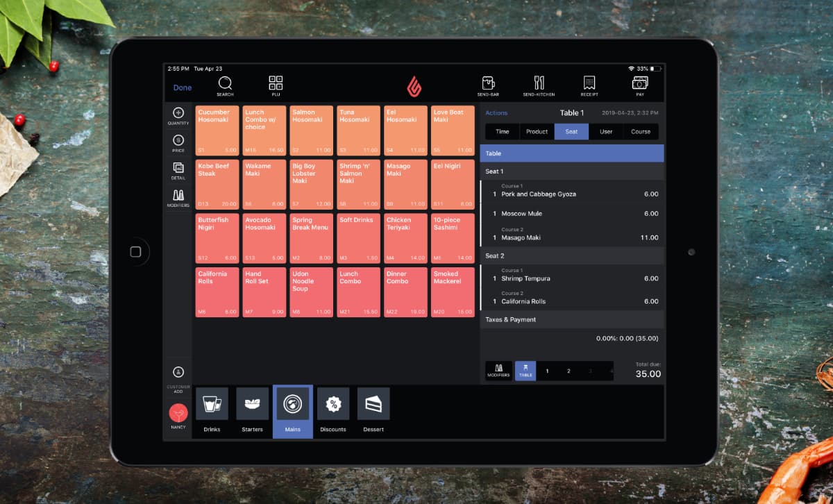Image resolution: width=833 pixels, height=504 pixels.
Task: Expand the Taxes & Payment section
Action: 572,320
